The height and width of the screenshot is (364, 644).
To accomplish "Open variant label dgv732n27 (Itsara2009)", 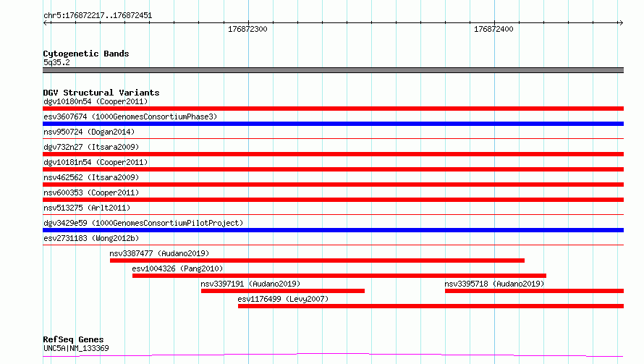I will coord(91,147).
